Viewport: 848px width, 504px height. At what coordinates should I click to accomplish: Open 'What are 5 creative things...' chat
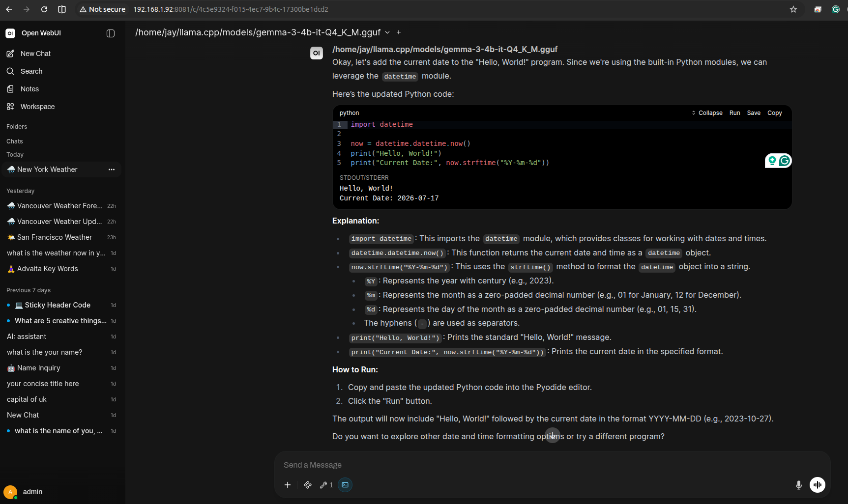(x=60, y=321)
